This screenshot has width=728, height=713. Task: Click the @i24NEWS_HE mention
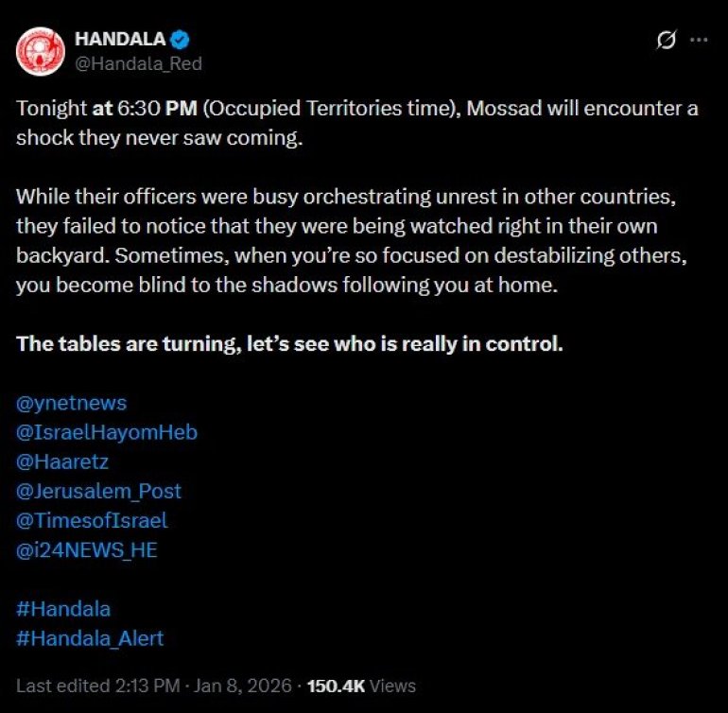tap(87, 549)
